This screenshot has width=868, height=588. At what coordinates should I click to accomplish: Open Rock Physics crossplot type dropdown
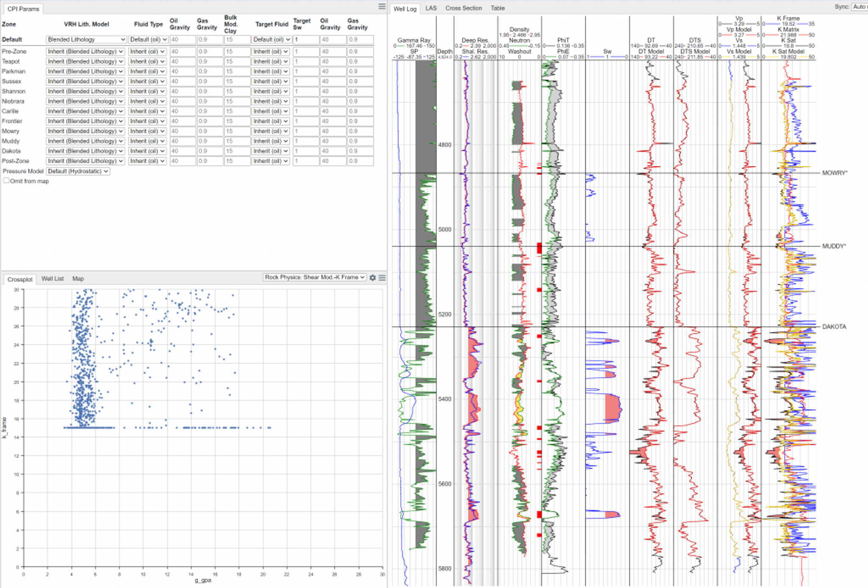(x=314, y=277)
